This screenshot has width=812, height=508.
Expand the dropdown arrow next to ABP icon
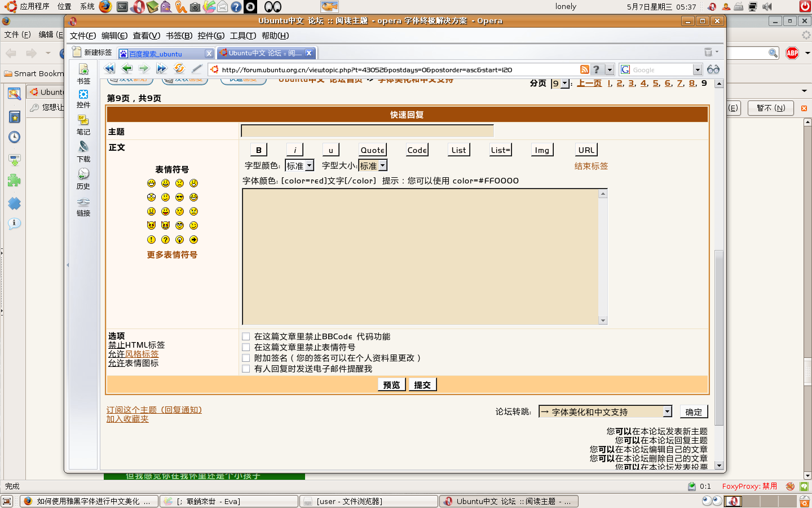point(807,53)
